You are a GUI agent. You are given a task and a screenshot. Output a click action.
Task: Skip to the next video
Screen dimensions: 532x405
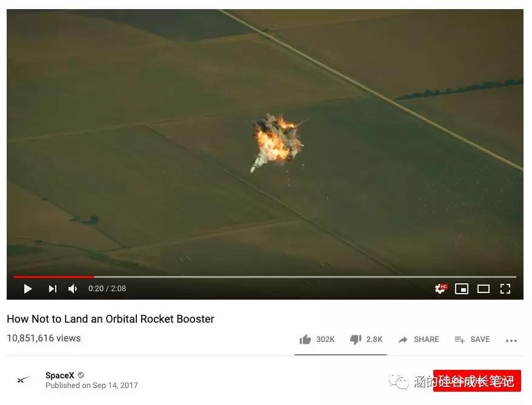point(53,289)
